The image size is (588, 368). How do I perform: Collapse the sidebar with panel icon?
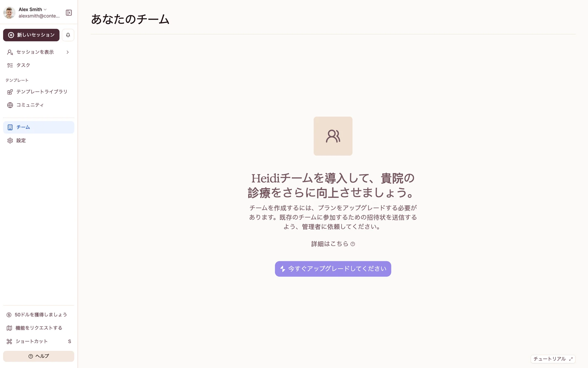point(69,13)
